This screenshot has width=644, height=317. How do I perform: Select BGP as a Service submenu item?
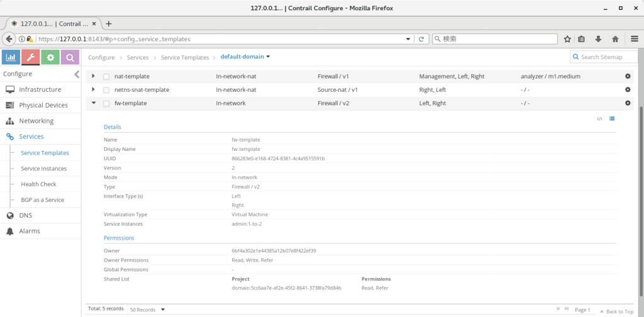click(42, 200)
